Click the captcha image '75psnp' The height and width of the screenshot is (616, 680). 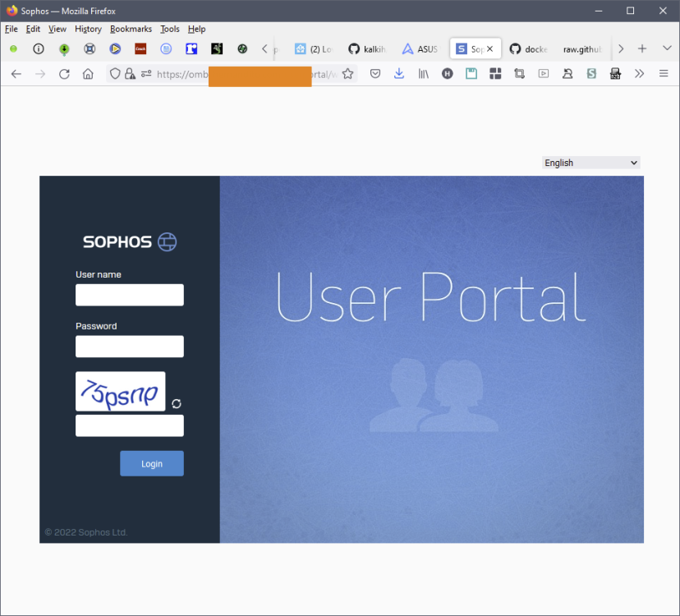121,391
